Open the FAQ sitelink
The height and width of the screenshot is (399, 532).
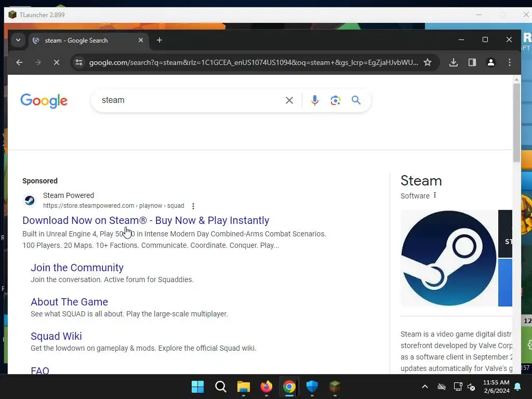(39, 370)
